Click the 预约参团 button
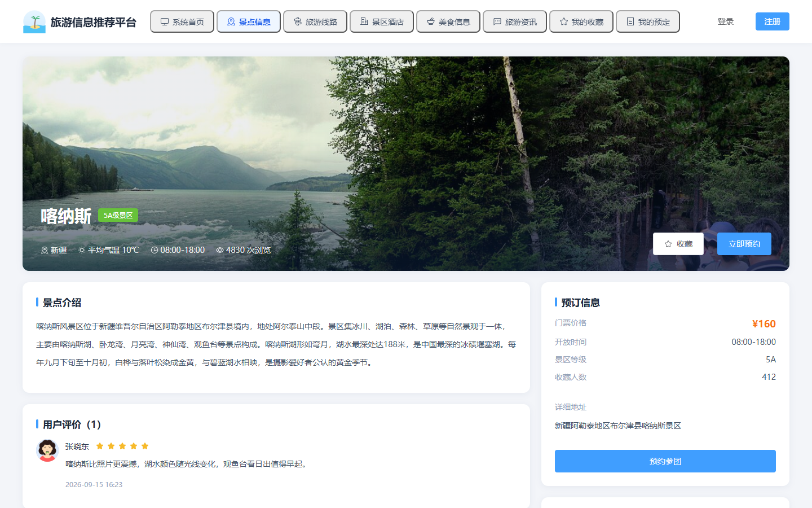The image size is (812, 508). [665, 461]
